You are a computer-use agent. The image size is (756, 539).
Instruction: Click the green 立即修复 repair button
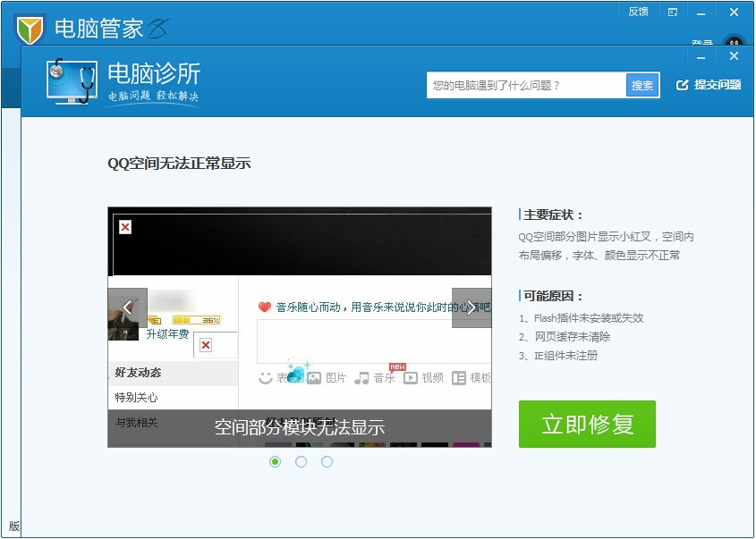point(587,425)
